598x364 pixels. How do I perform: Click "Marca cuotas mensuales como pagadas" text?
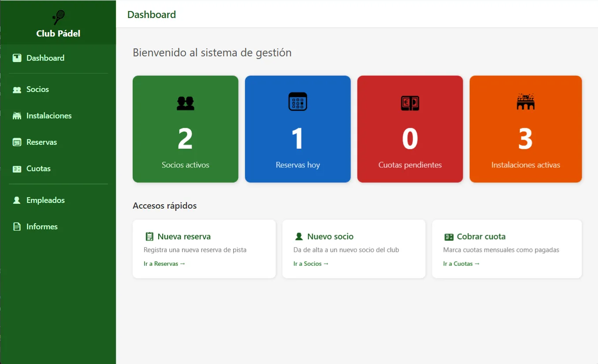point(501,250)
